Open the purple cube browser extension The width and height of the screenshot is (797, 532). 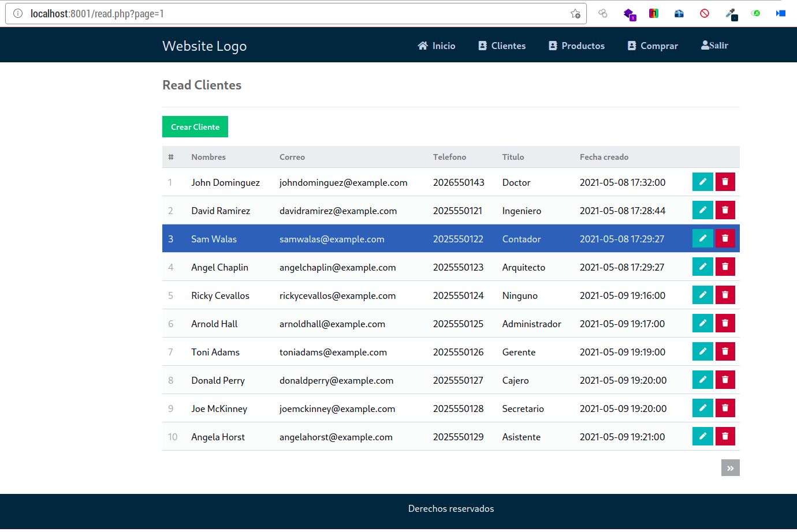(x=629, y=14)
